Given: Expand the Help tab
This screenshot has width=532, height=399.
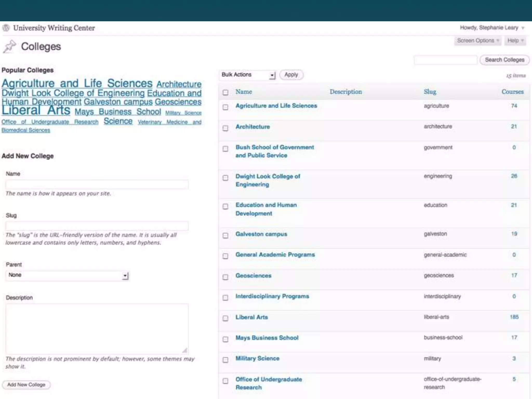Looking at the screenshot, I should (515, 41).
